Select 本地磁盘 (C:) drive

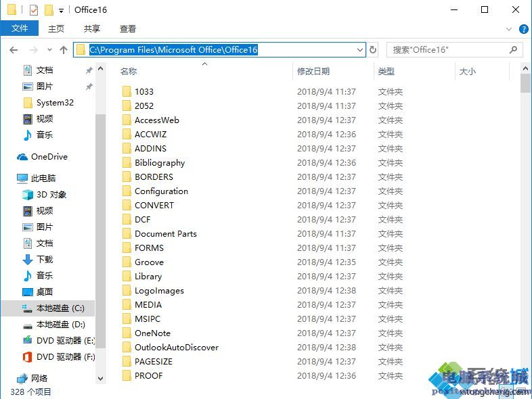[60, 308]
